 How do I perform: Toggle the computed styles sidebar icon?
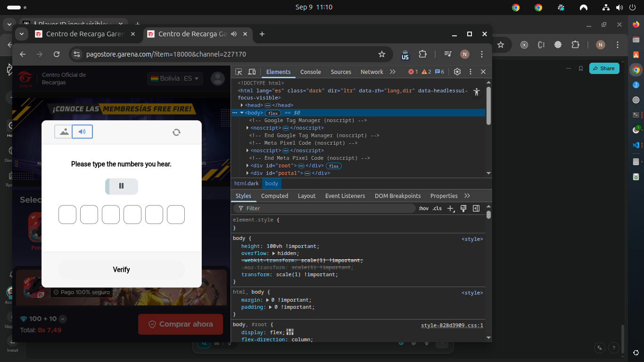click(x=476, y=208)
